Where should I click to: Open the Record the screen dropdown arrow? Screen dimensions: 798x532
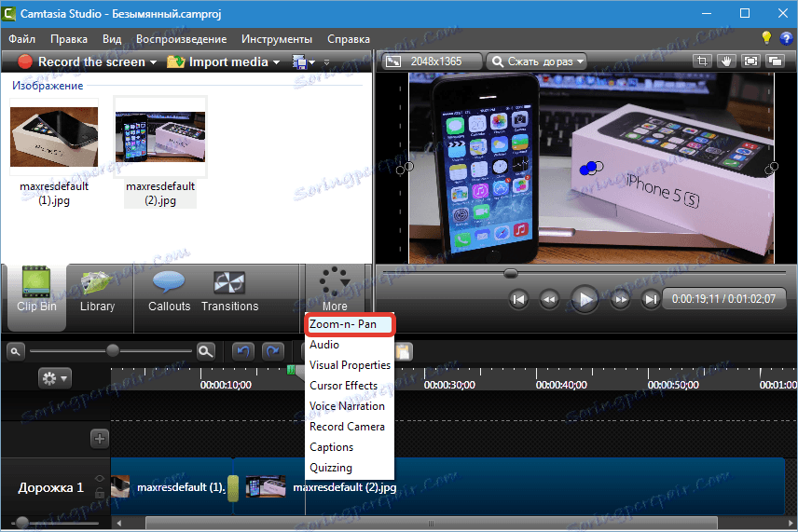pos(153,62)
